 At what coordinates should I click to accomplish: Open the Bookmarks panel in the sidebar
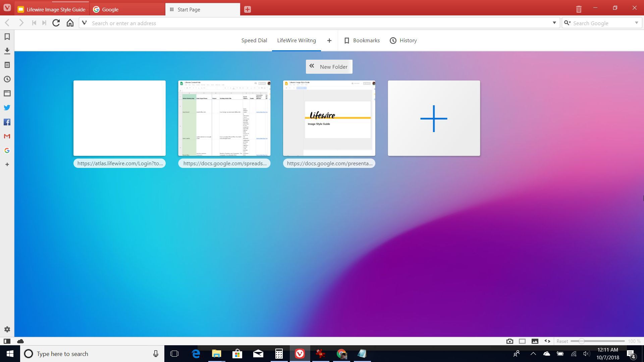(7, 37)
